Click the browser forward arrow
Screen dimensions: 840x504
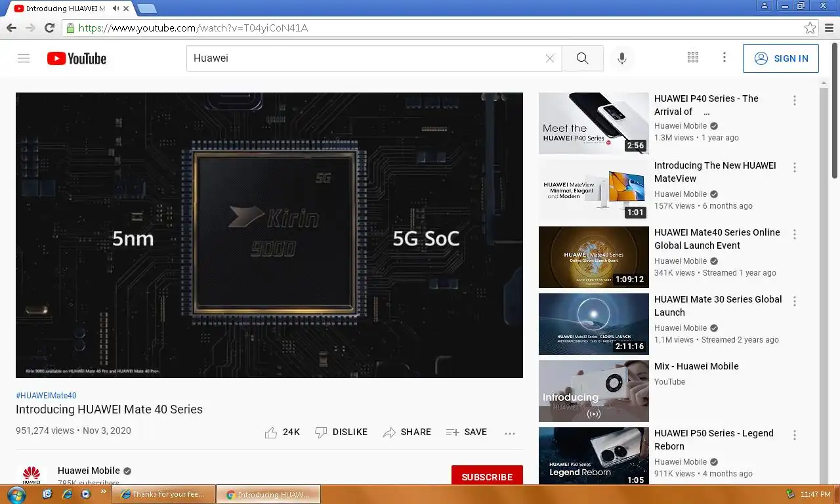point(30,28)
